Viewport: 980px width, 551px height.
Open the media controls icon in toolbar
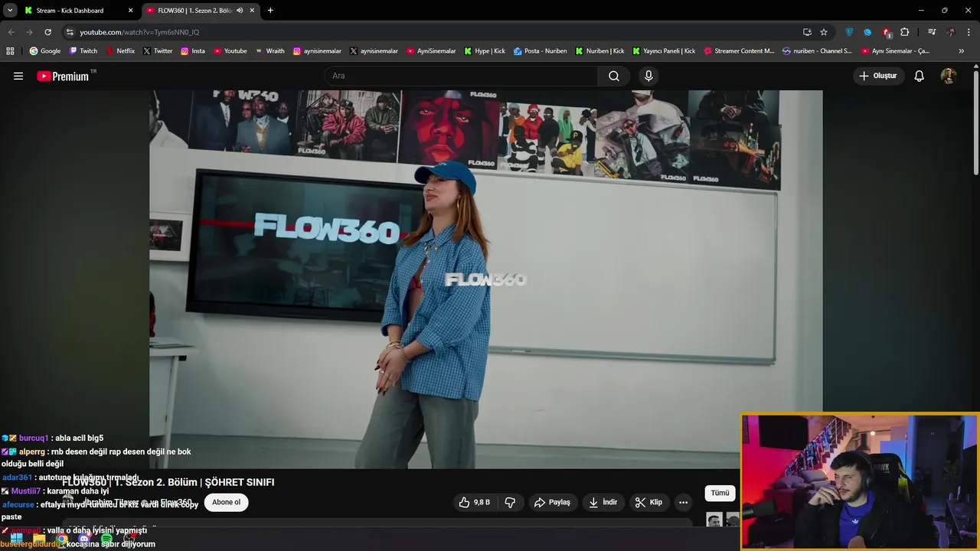pos(932,32)
